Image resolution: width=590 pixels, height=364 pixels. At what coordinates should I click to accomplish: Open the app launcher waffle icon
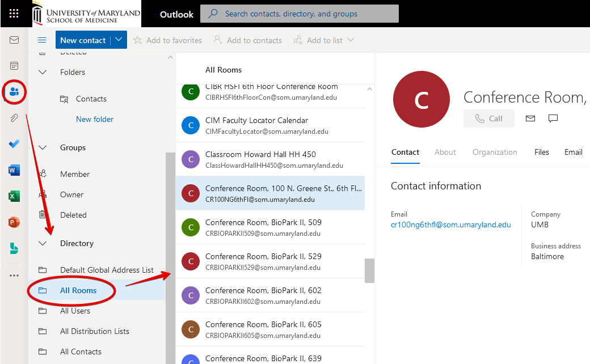click(x=14, y=14)
